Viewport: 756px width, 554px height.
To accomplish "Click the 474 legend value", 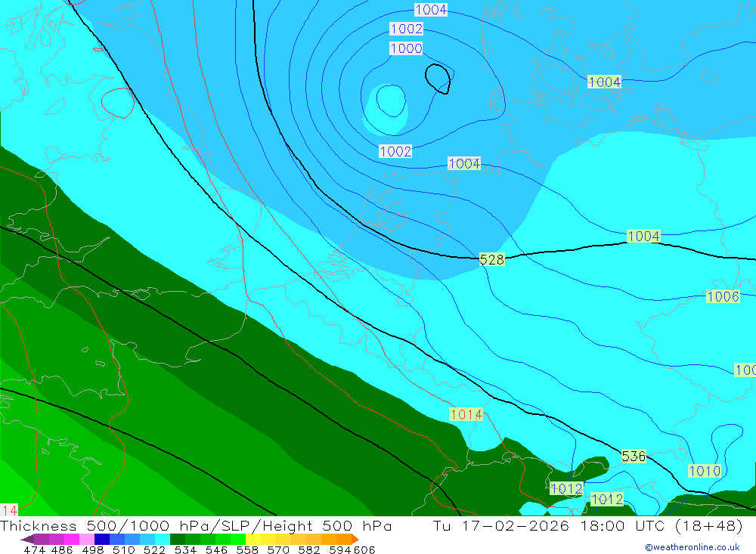I will 34,549.
